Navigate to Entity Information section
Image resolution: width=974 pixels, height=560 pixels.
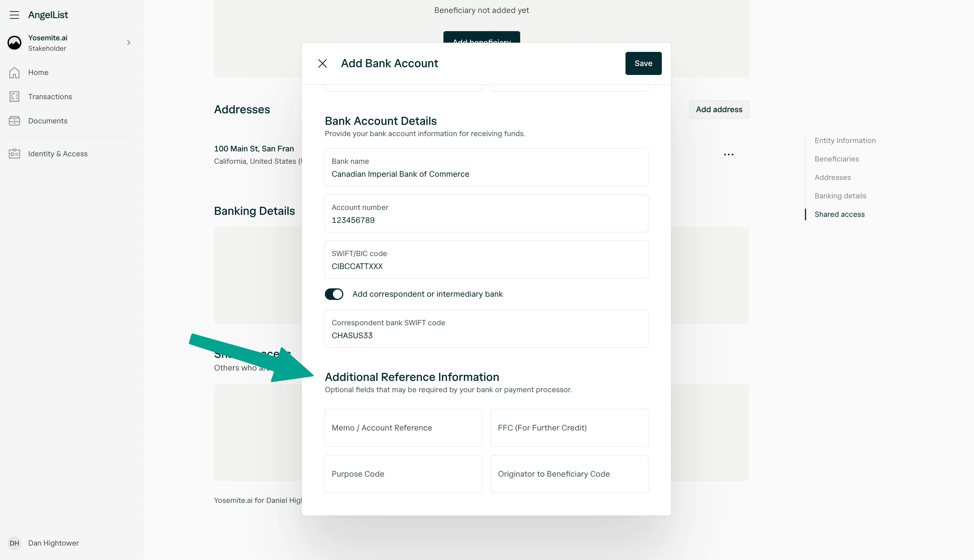coord(845,140)
